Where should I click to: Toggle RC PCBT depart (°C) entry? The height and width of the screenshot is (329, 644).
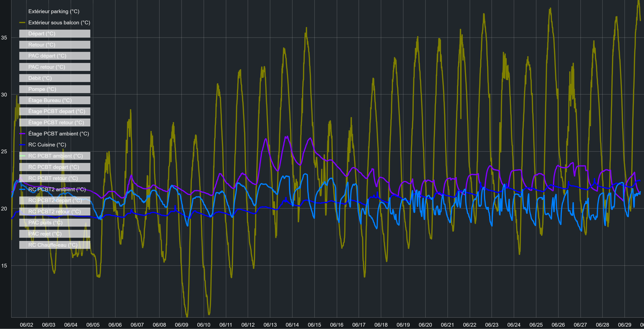pos(54,167)
